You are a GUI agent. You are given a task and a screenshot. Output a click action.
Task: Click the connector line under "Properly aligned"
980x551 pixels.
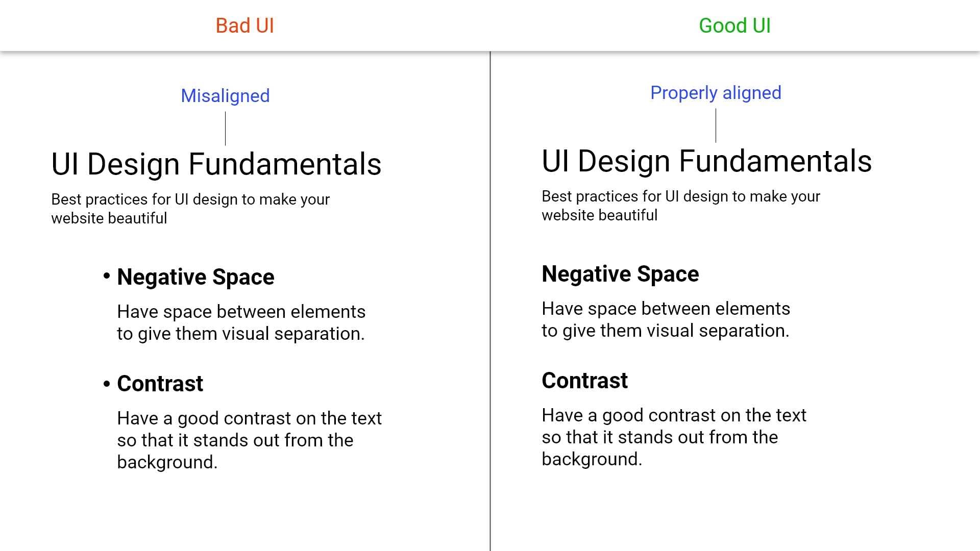tap(716, 126)
